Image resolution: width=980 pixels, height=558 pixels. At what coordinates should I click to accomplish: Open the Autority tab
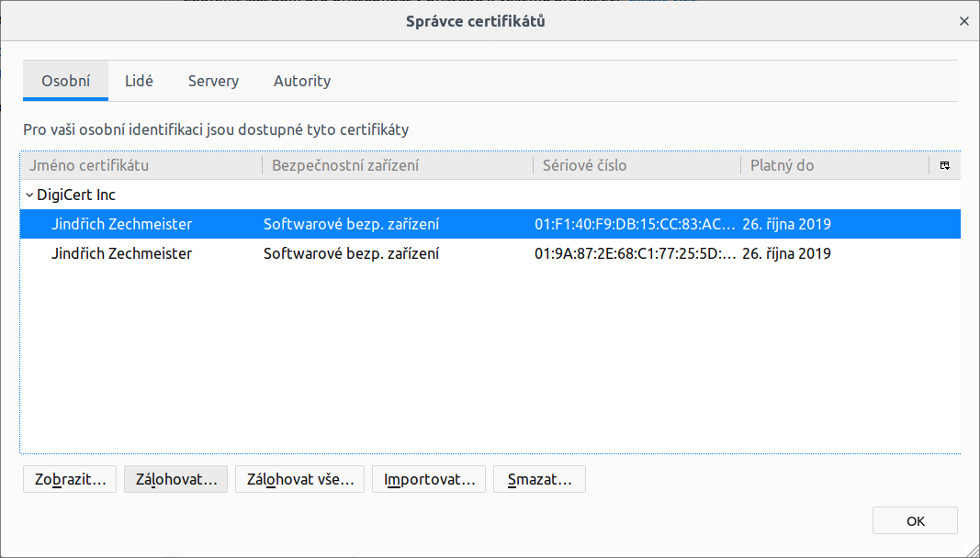click(301, 81)
